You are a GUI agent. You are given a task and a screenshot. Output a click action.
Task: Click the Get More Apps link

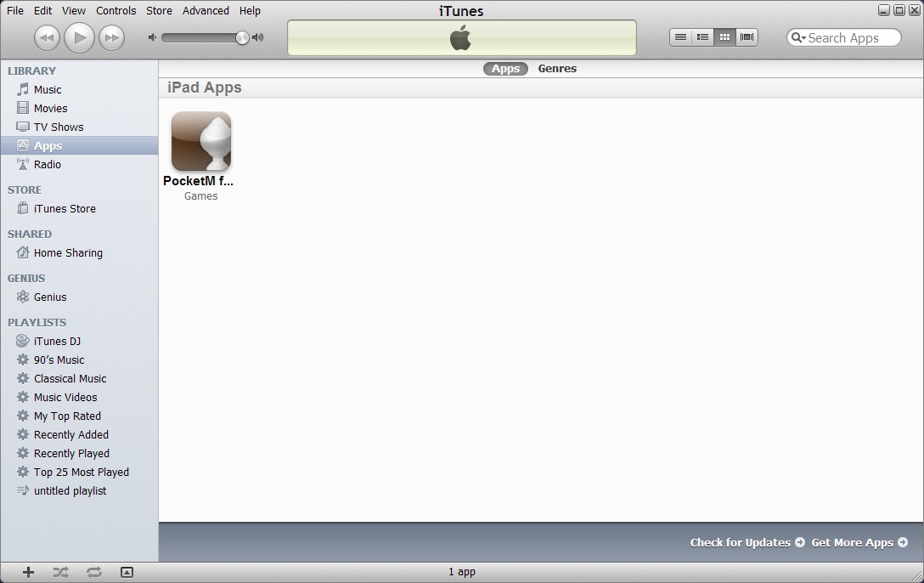pos(859,542)
